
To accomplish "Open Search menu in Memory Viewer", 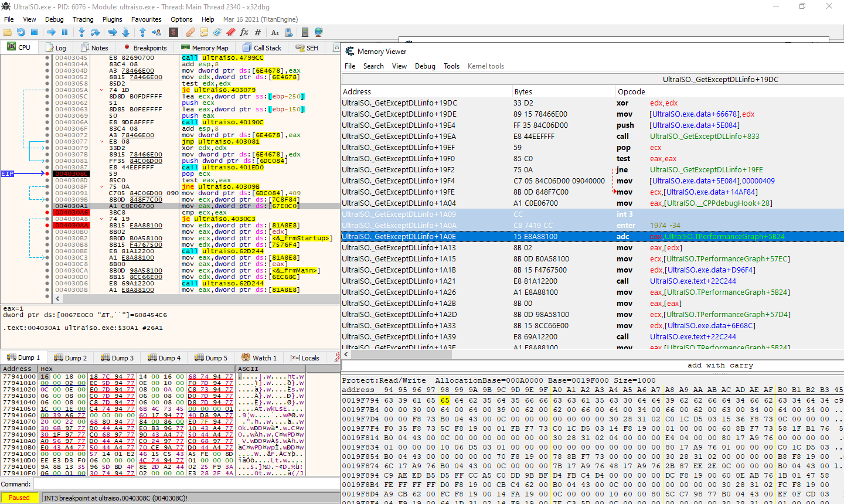I will click(x=373, y=66).
